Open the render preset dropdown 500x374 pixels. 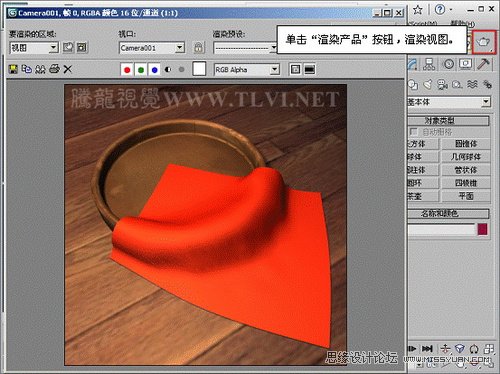tap(246, 48)
